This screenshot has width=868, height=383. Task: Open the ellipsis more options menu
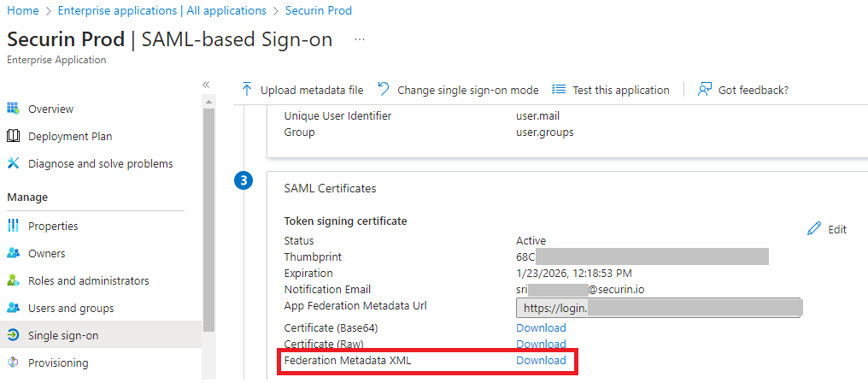tap(360, 40)
